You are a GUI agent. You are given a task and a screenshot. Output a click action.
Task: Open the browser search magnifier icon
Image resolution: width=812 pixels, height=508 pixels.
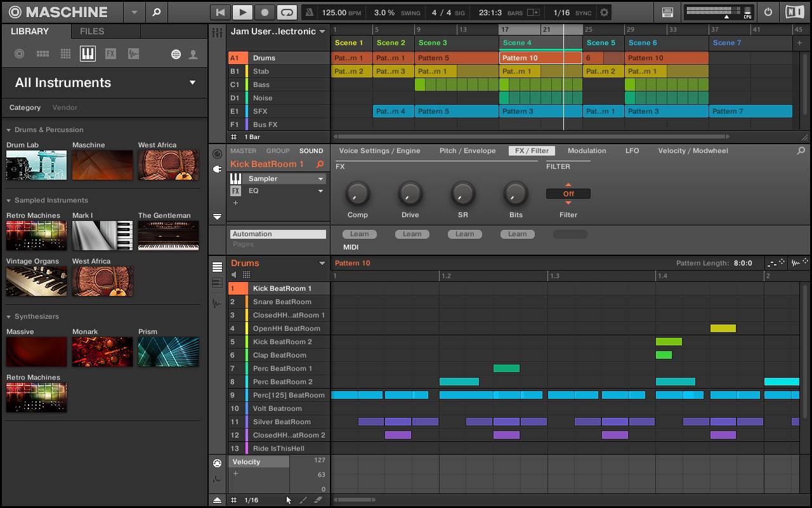[x=157, y=11]
